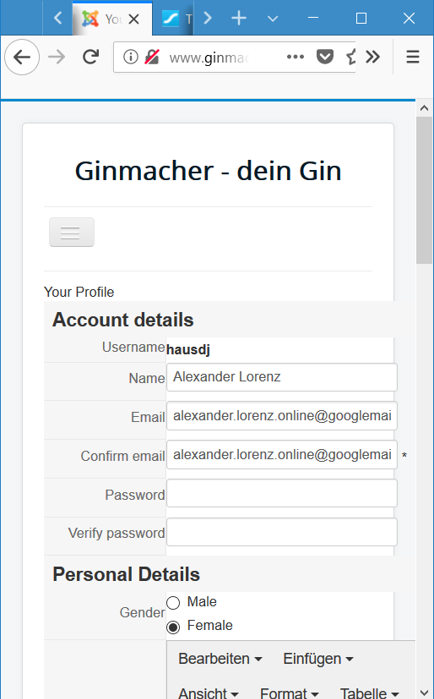Toggle the site navigation hamburger button
434x699 pixels.
point(72,232)
